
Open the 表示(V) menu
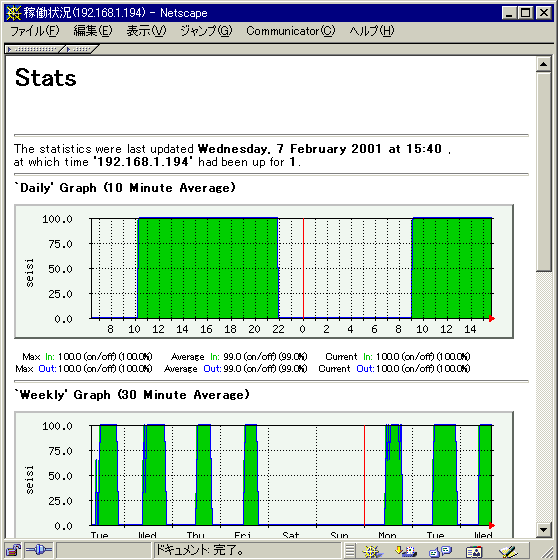146,31
